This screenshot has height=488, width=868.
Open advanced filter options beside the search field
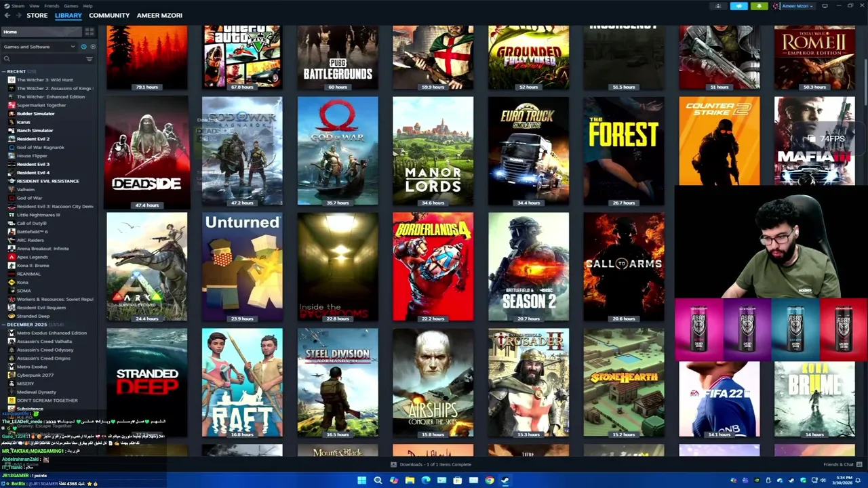point(89,59)
